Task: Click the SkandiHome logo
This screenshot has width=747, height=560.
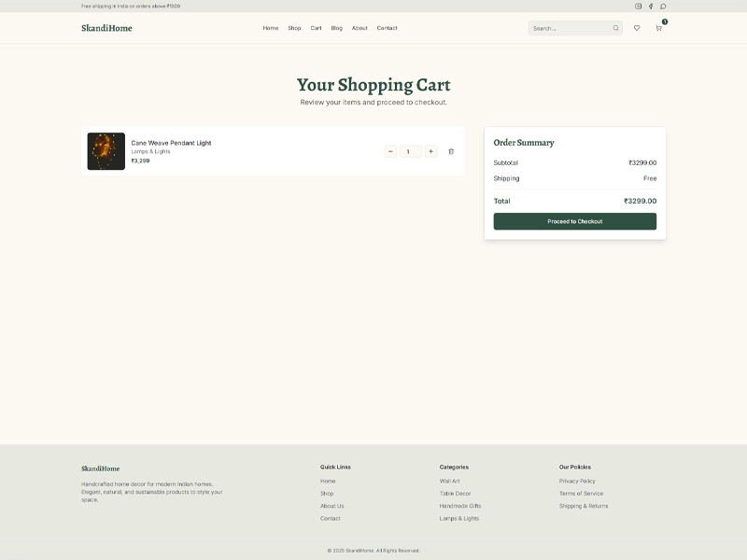Action: [x=106, y=28]
